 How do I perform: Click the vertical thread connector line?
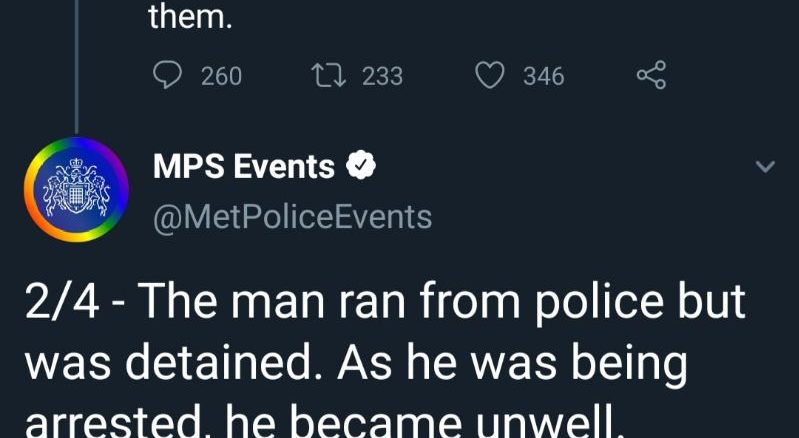(x=76, y=66)
